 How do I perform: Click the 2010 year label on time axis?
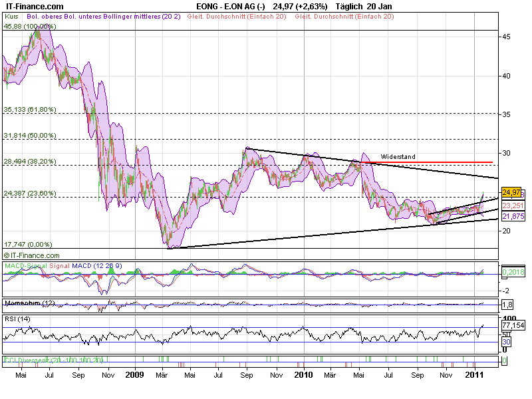[x=303, y=375]
